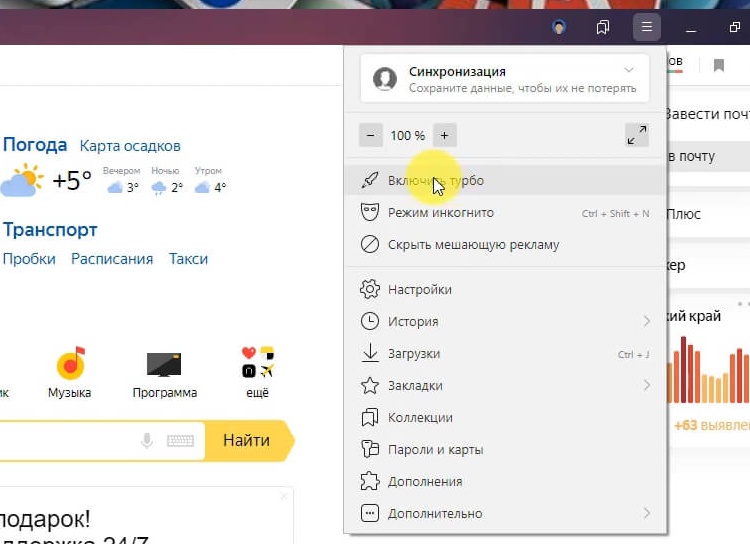Open the Дополнительно submenu
The height and width of the screenshot is (544, 750).
tap(505, 513)
